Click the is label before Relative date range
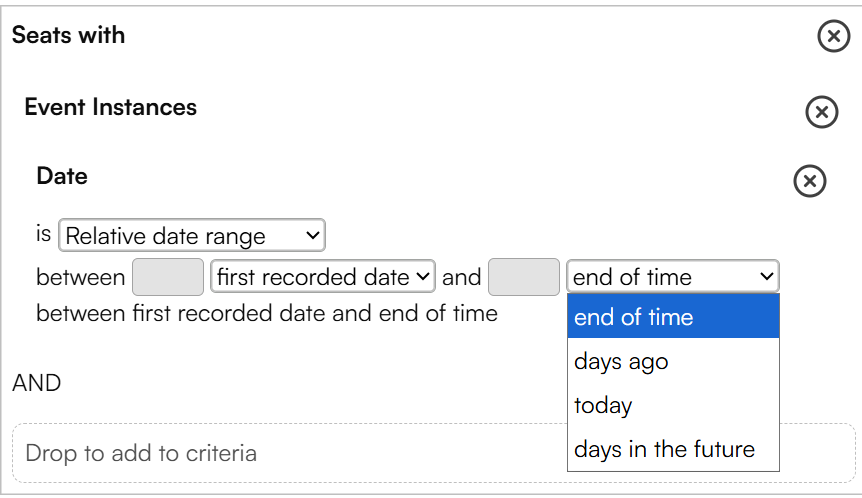The height and width of the screenshot is (498, 862). click(x=43, y=234)
